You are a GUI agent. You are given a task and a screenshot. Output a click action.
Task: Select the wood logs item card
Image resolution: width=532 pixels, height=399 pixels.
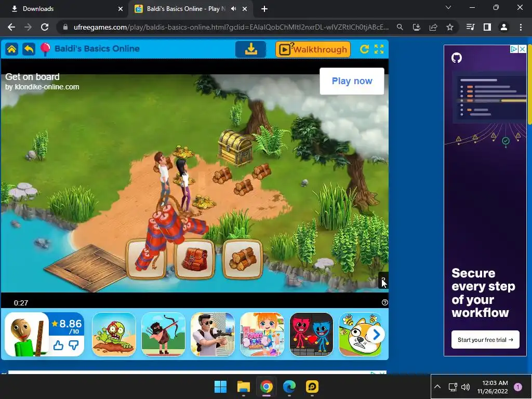tap(243, 259)
